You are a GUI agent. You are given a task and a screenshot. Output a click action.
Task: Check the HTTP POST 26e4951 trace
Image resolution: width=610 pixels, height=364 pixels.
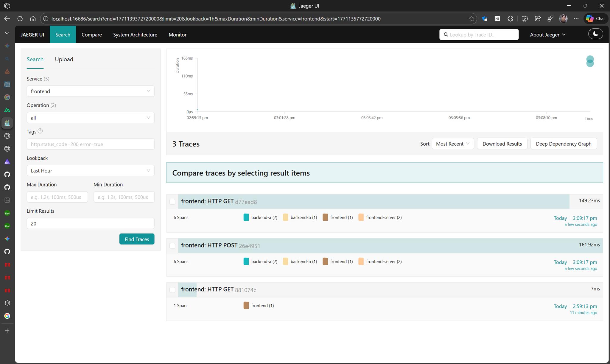click(x=172, y=246)
